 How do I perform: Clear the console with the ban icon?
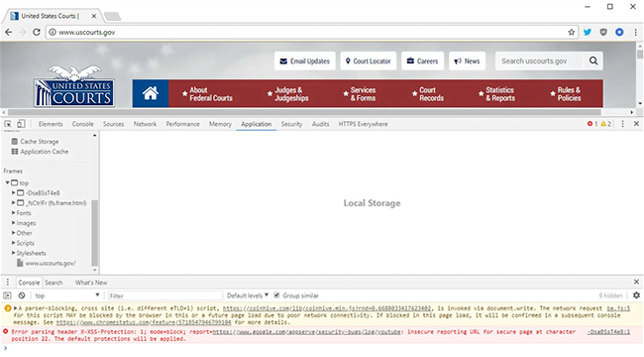pyautogui.click(x=22, y=296)
